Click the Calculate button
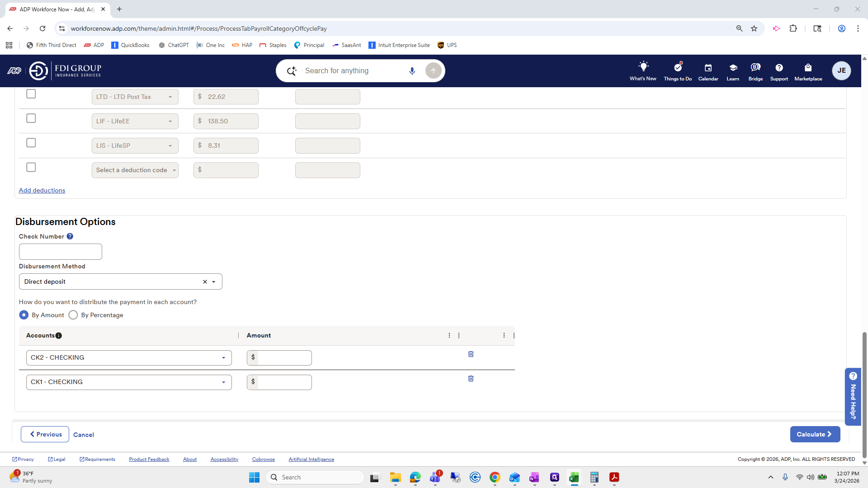The image size is (868, 488). coord(815,434)
